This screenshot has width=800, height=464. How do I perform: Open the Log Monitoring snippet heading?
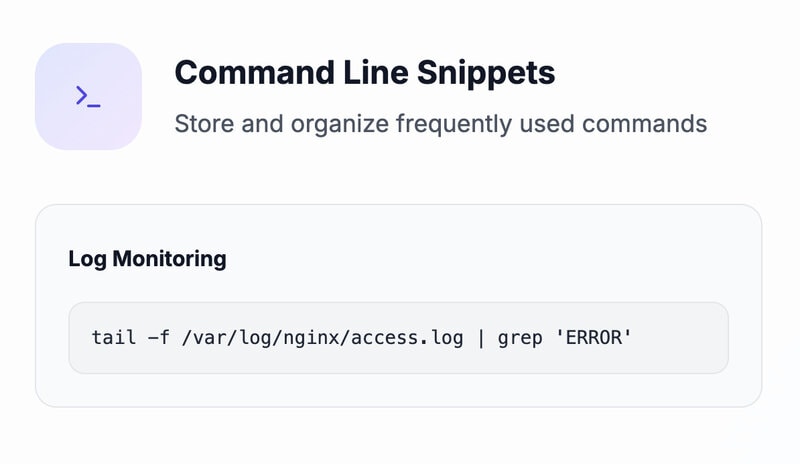pyautogui.click(x=147, y=259)
